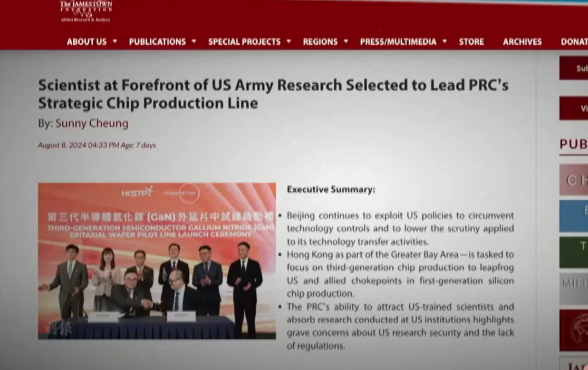The width and height of the screenshot is (588, 370).
Task: Open the gray sidebar publication tile
Action: point(574,288)
